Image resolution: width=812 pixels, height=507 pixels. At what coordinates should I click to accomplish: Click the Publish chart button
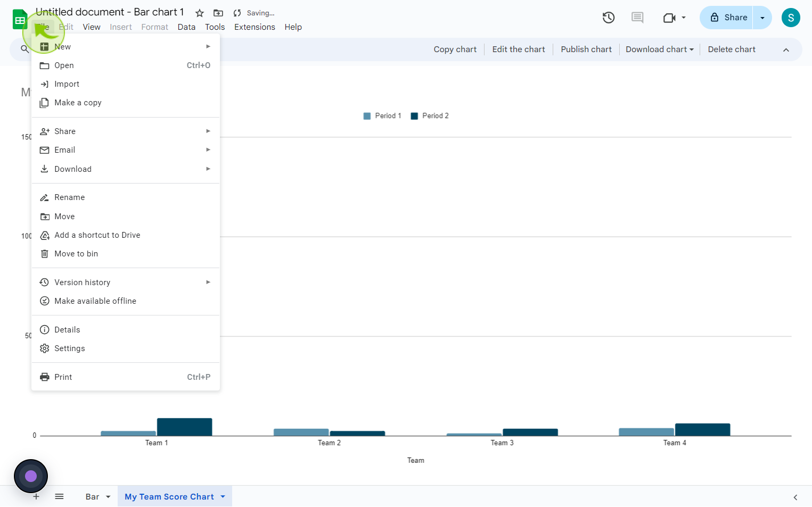point(586,49)
